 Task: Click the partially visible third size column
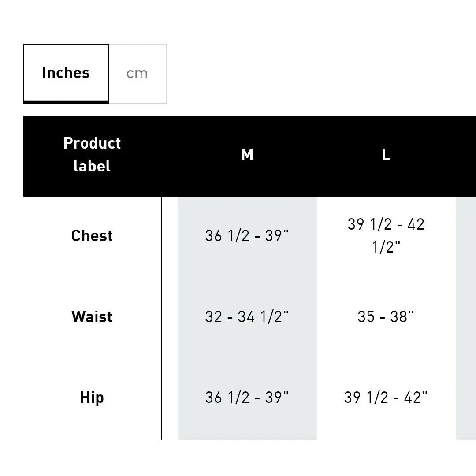466,318
